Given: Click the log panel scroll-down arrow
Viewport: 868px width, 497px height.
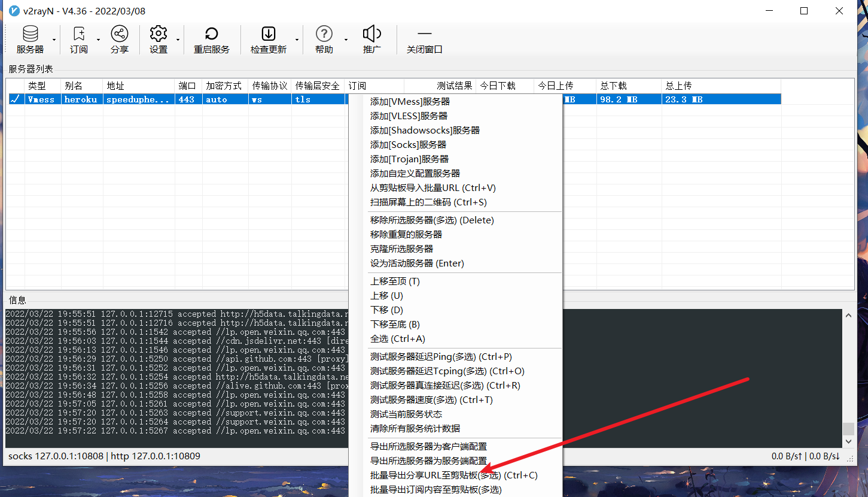Looking at the screenshot, I should 848,441.
